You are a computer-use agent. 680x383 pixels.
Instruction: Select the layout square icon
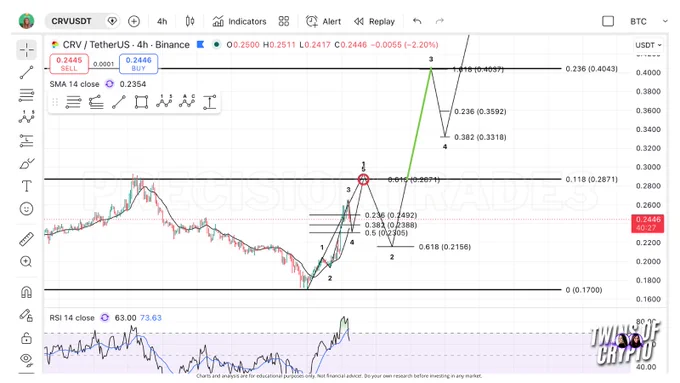pyautogui.click(x=608, y=21)
